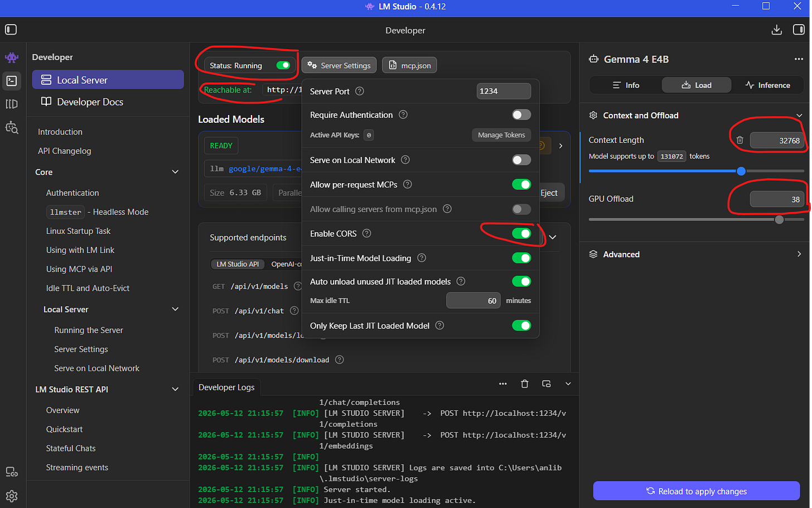Viewport: 812px width, 508px height.
Task: Turn on Serve on Local Network
Action: (521, 160)
